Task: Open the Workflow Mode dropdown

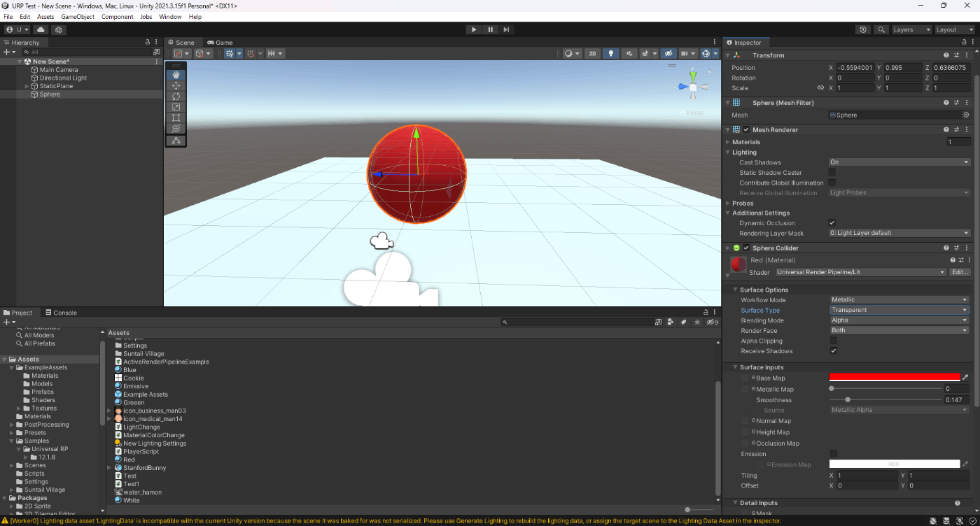Action: [x=899, y=299]
